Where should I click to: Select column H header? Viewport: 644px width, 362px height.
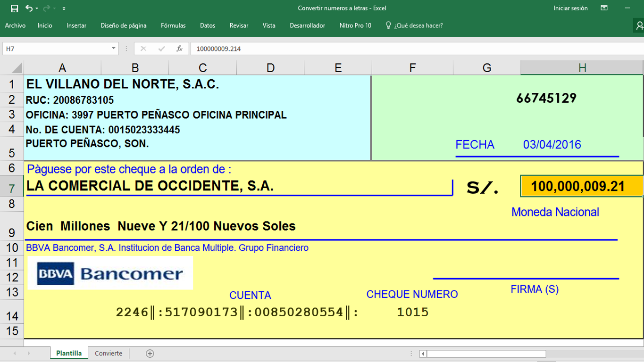click(582, 68)
